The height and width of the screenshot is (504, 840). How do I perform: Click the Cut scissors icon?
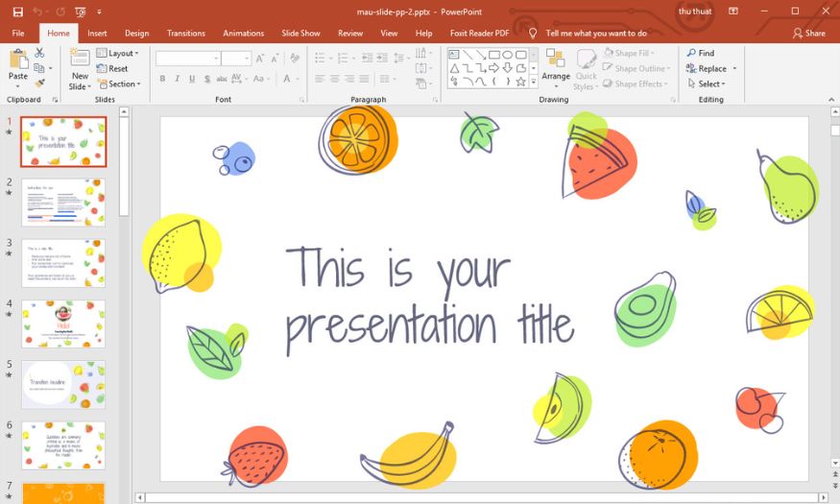(x=40, y=53)
